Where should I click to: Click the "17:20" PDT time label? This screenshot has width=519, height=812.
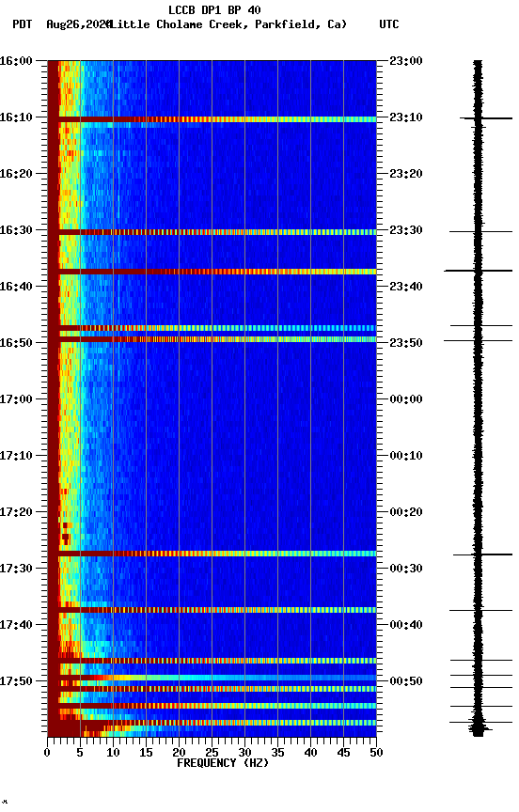(x=16, y=512)
